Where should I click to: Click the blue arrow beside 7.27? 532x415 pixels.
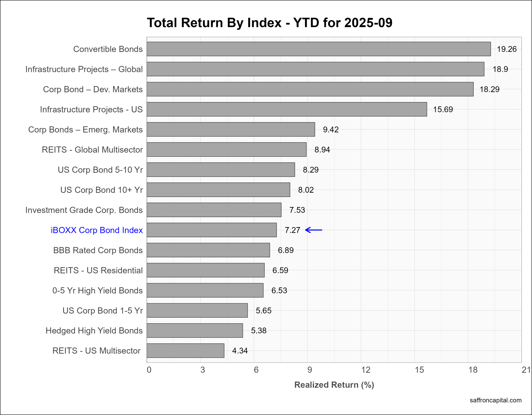[x=314, y=230]
